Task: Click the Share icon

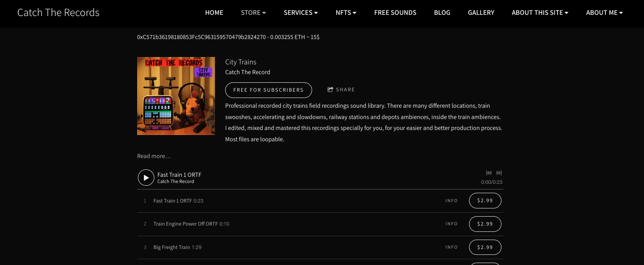Action: pos(330,89)
